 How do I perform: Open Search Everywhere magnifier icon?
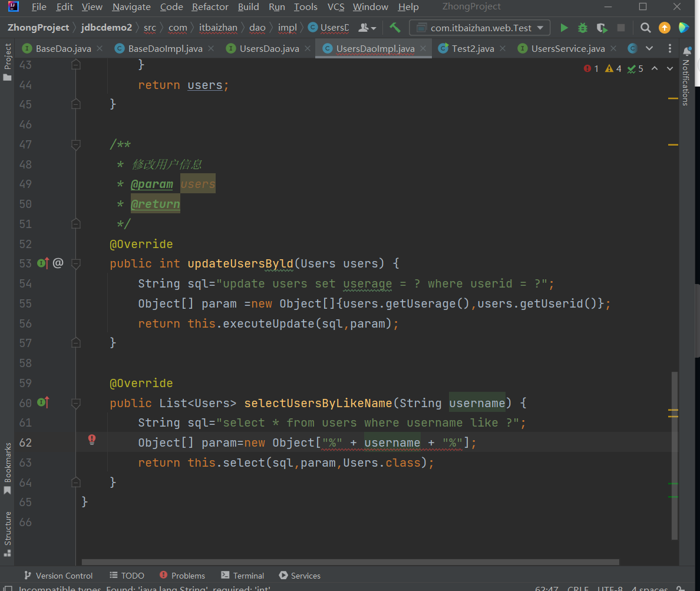645,28
